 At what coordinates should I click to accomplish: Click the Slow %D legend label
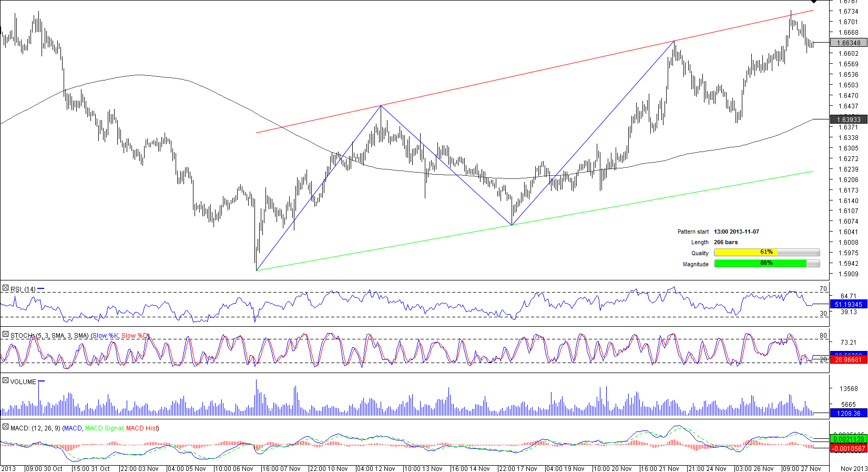(135, 336)
